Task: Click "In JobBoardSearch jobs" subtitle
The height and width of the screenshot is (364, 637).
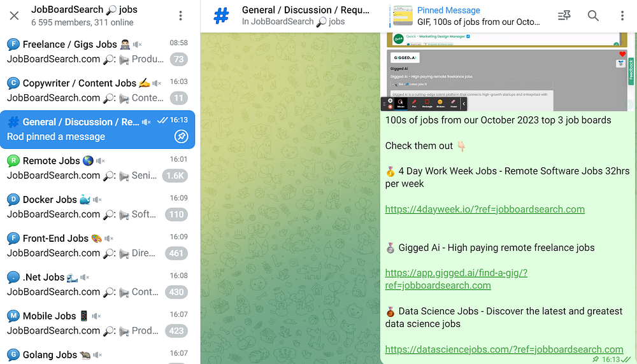Action: point(293,22)
